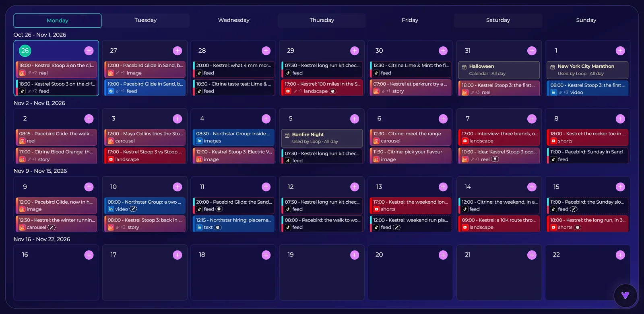Click the Instagram icon on the 18:00 Kestrel Stoop 3 reel
The image size is (644, 314).
tap(23, 73)
